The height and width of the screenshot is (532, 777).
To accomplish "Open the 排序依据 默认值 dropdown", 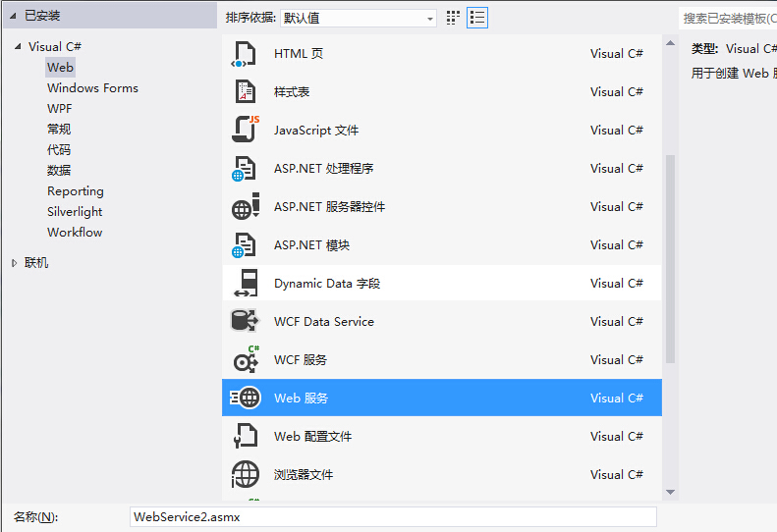I will [359, 19].
